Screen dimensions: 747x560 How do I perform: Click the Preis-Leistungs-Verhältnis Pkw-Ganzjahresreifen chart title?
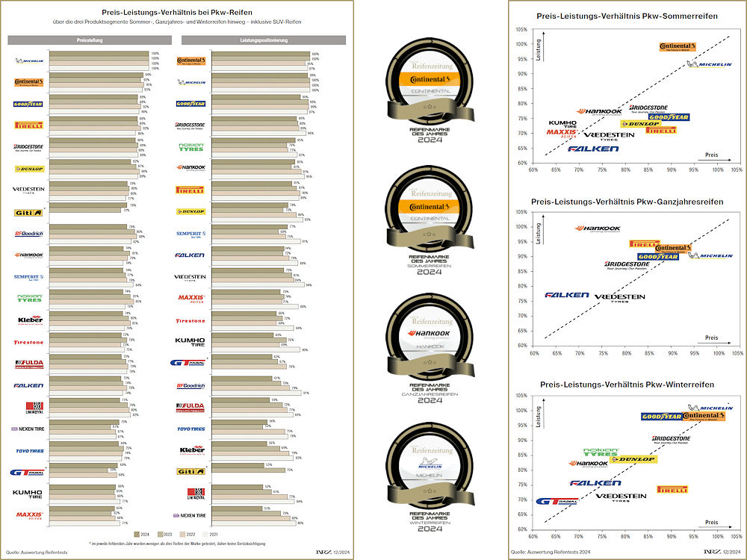(x=627, y=202)
